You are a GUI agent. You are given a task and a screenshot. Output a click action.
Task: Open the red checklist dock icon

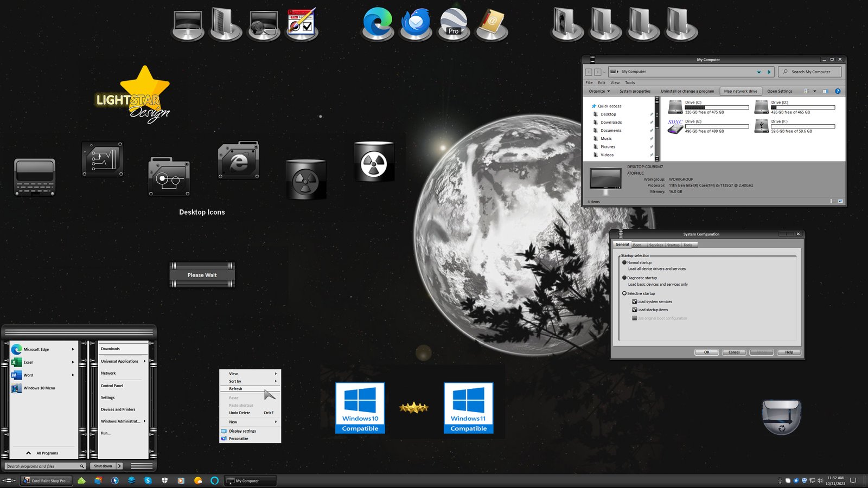(301, 23)
